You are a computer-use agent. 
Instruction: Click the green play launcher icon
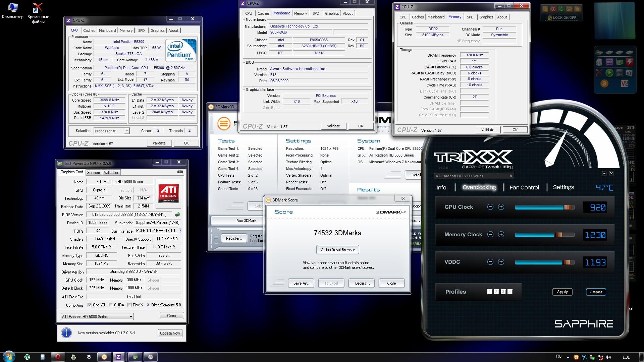coord(609,73)
